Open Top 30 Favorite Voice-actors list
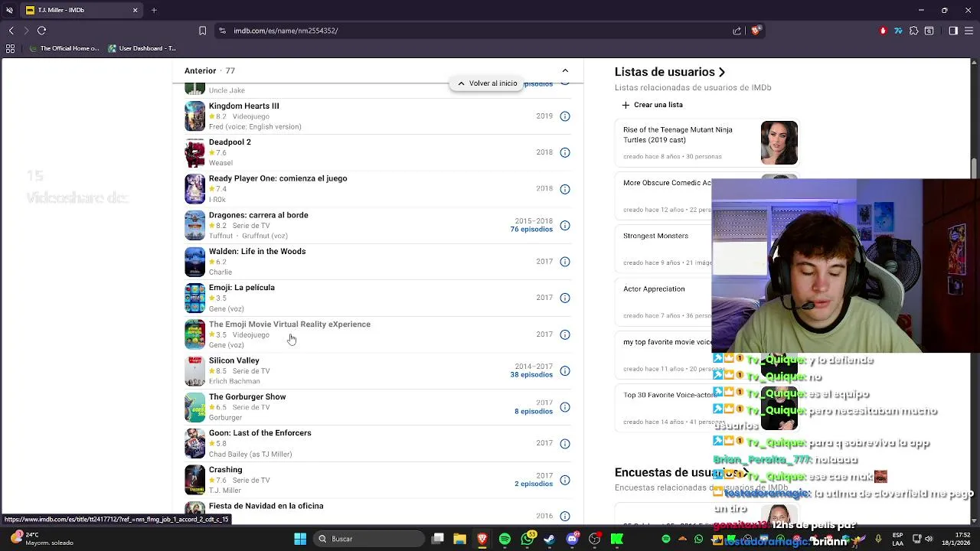The image size is (980, 551). [x=668, y=396]
